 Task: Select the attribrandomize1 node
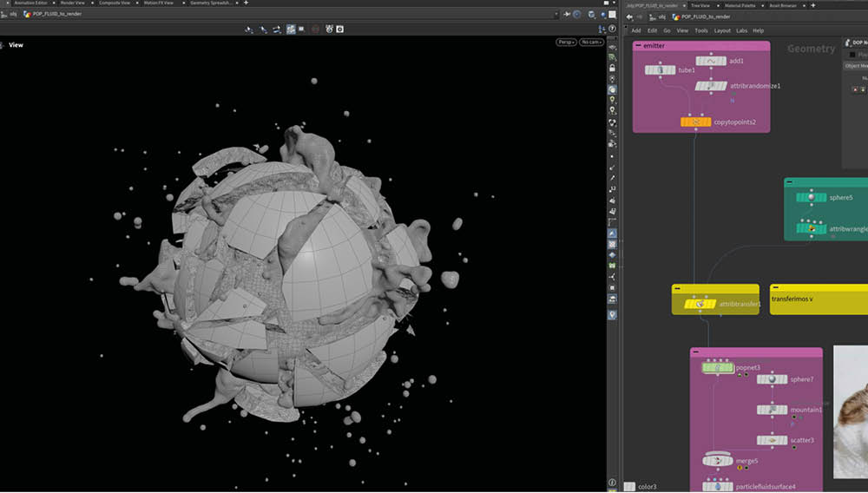[x=710, y=86]
